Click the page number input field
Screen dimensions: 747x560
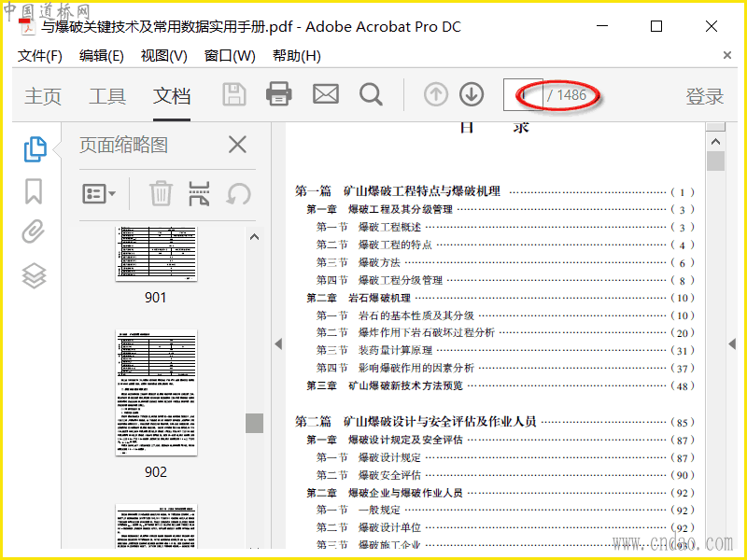click(x=523, y=95)
